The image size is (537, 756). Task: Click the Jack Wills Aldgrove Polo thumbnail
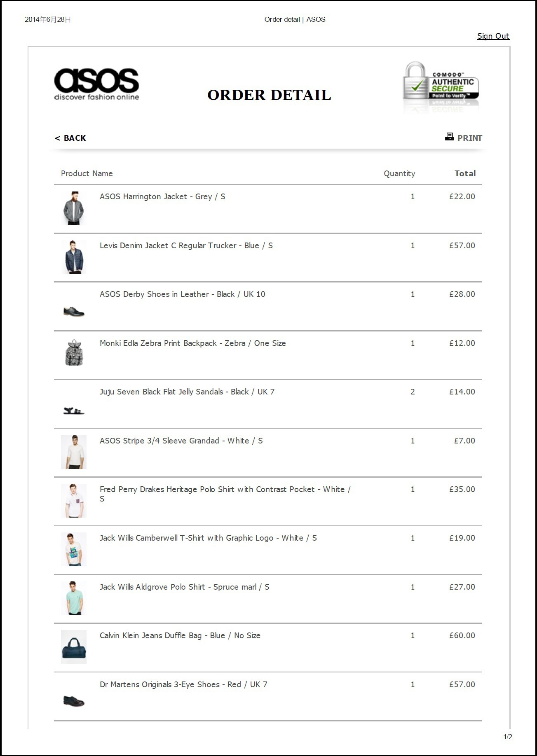74,598
